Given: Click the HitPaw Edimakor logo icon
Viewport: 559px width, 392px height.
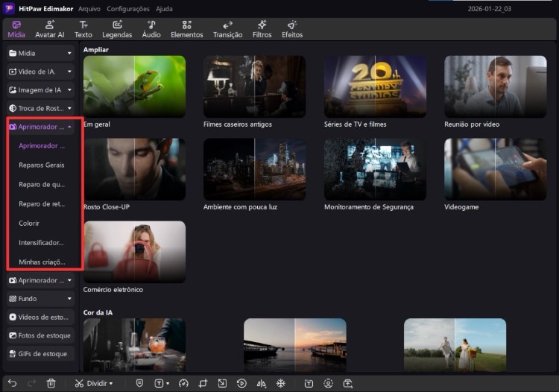Looking at the screenshot, I should tap(8, 8).
